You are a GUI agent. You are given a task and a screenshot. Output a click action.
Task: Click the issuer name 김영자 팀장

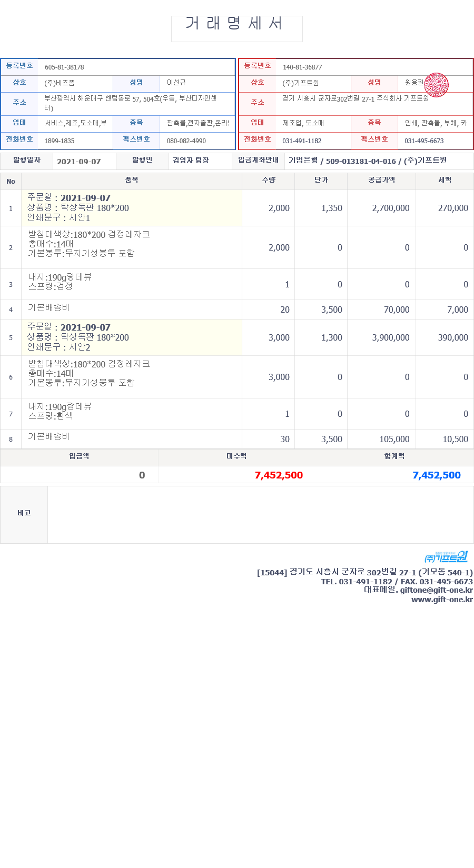(x=191, y=161)
